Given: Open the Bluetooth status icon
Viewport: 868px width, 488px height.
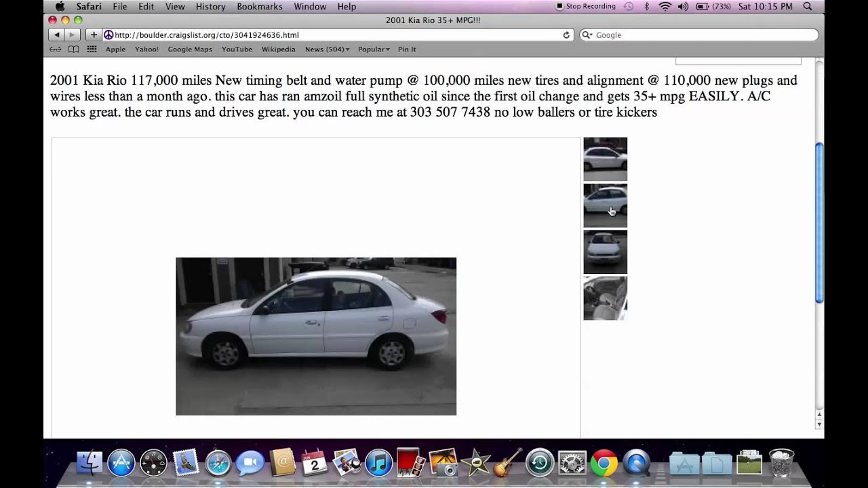Looking at the screenshot, I should 646,6.
